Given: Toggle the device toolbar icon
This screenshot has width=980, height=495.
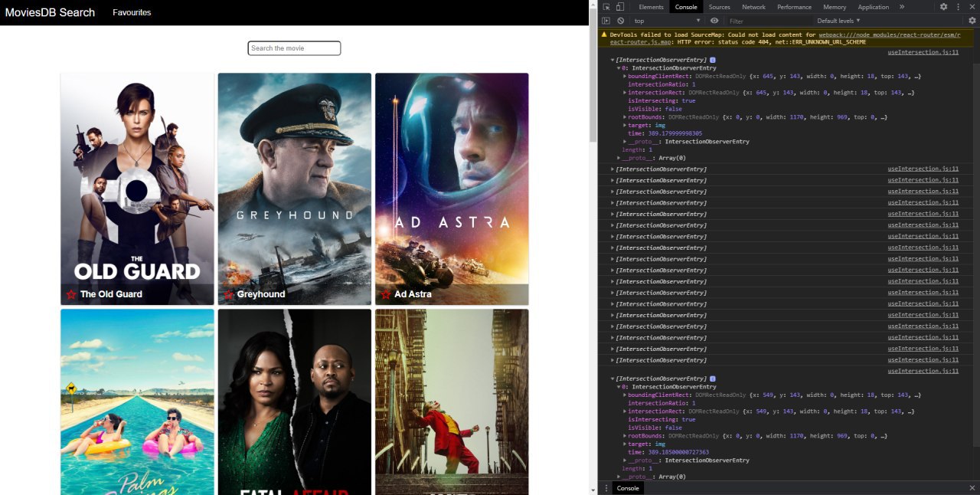Looking at the screenshot, I should 619,7.
